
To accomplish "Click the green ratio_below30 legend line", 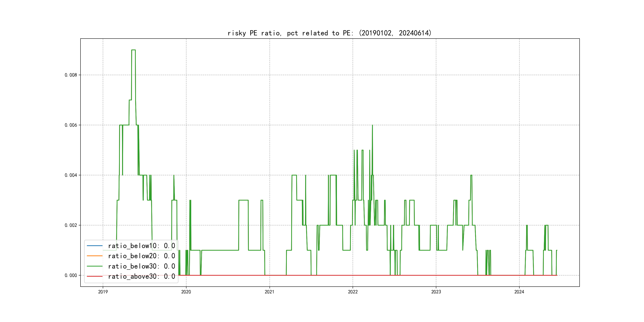I will click(94, 266).
